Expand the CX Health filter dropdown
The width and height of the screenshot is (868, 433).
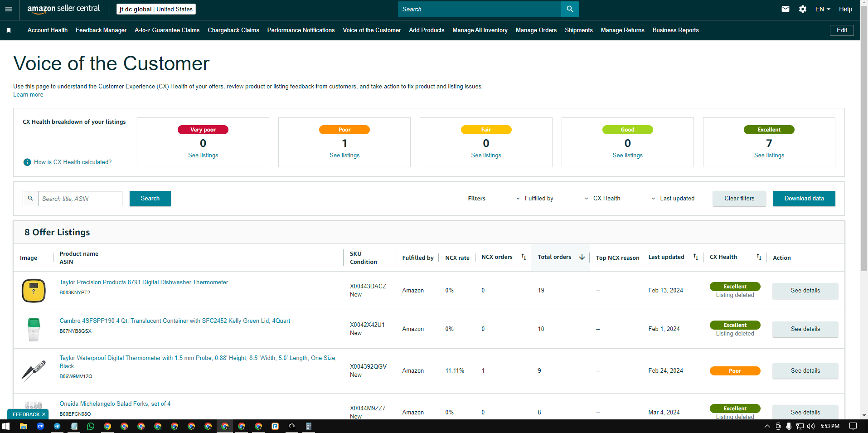pos(602,199)
